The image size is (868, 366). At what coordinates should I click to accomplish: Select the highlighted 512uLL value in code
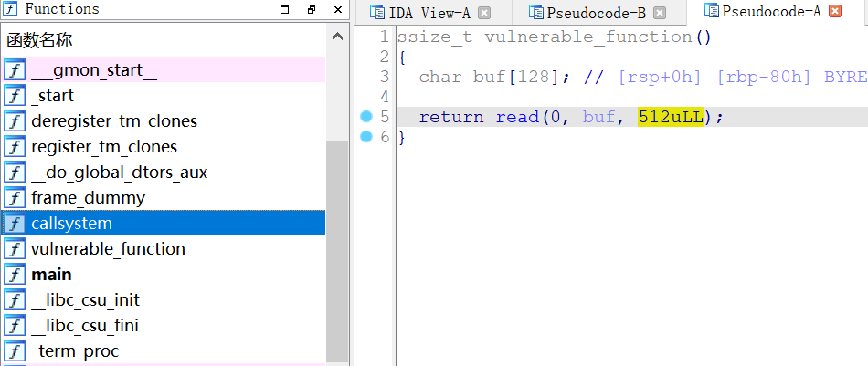(x=670, y=117)
